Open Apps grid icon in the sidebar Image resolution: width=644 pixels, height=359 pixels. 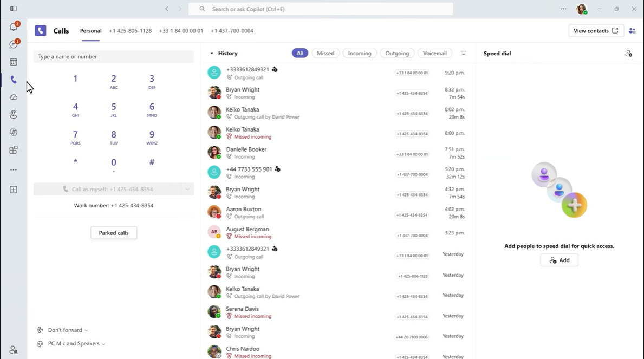pyautogui.click(x=14, y=150)
